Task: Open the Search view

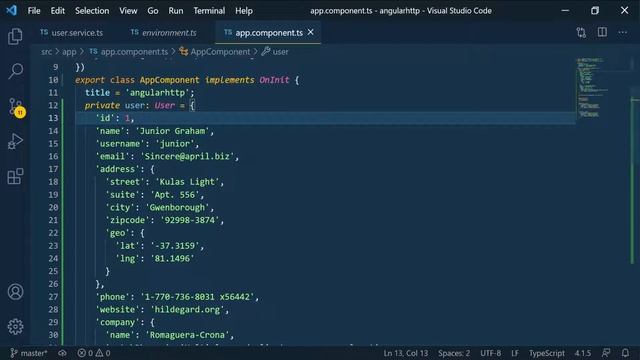Action: [15, 71]
